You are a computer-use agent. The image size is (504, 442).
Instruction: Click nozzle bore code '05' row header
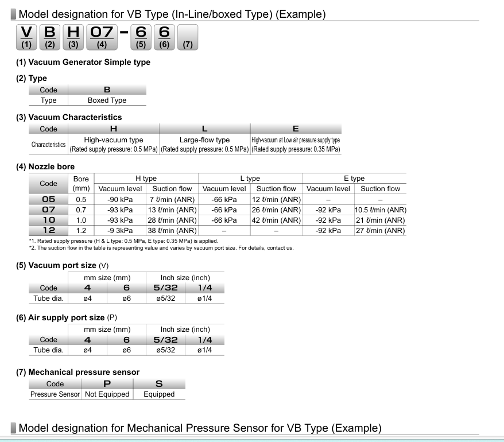48,199
